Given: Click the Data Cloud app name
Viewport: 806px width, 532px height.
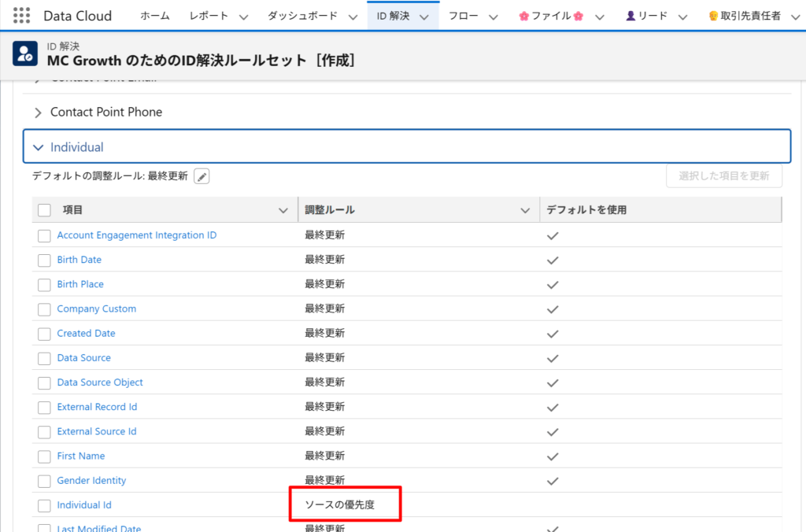Looking at the screenshot, I should pyautogui.click(x=78, y=16).
